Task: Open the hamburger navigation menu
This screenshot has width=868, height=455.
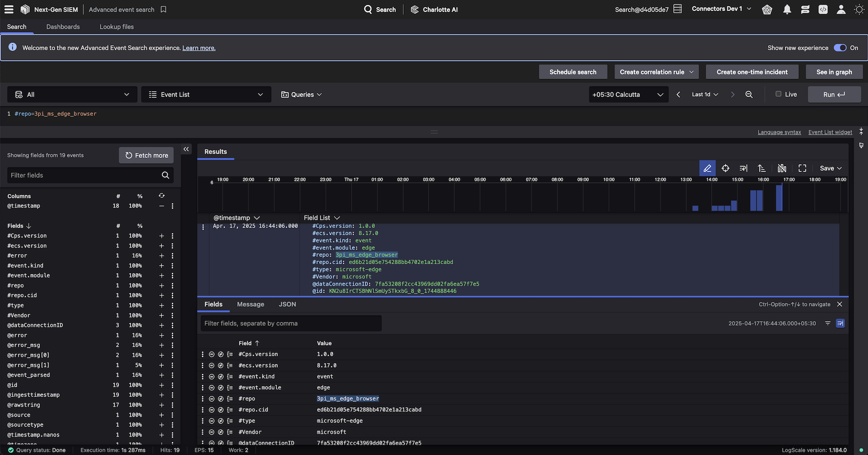Action: (x=9, y=9)
